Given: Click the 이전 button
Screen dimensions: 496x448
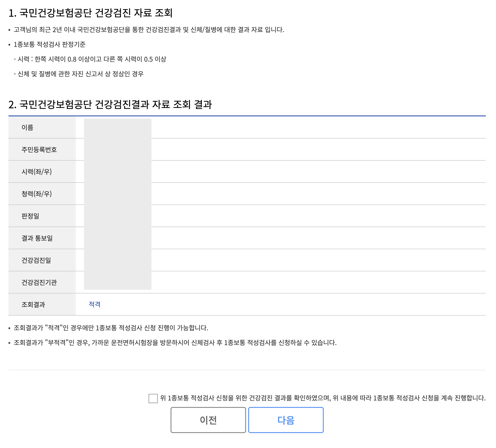Looking at the screenshot, I should (x=208, y=420).
